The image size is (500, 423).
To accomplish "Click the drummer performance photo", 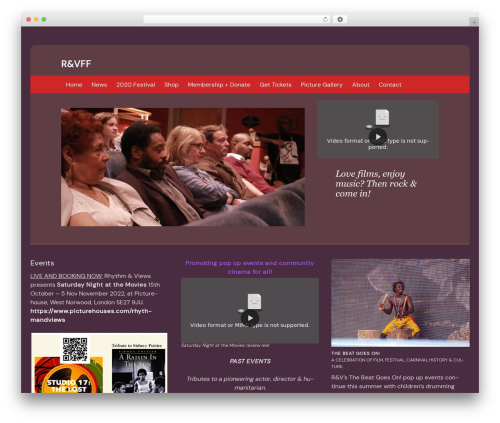I will coord(400,303).
